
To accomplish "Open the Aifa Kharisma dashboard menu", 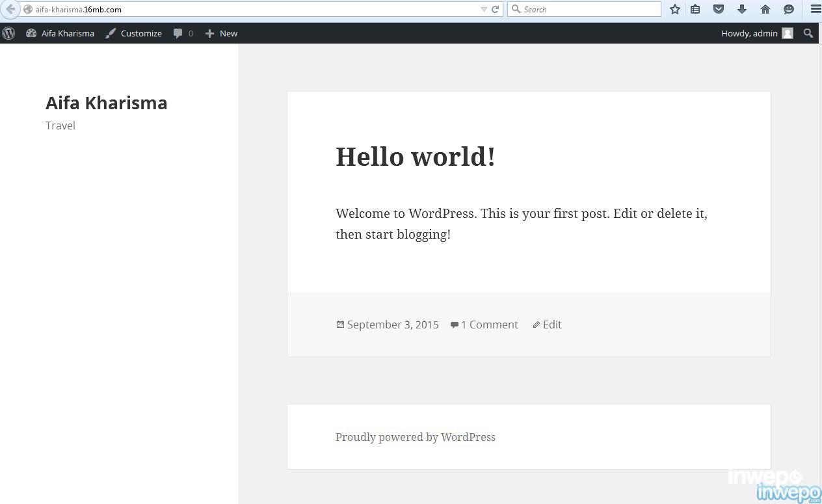I will pos(60,33).
